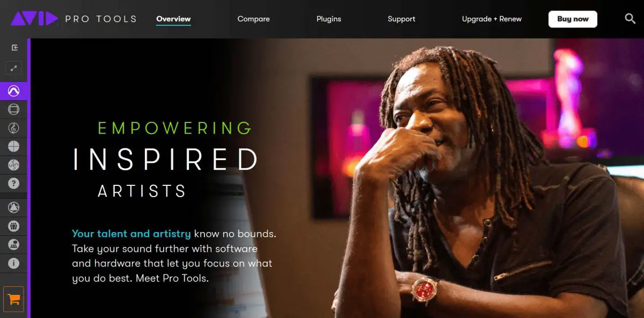Click the Buy now button
This screenshot has height=318, width=644.
coord(573,19)
